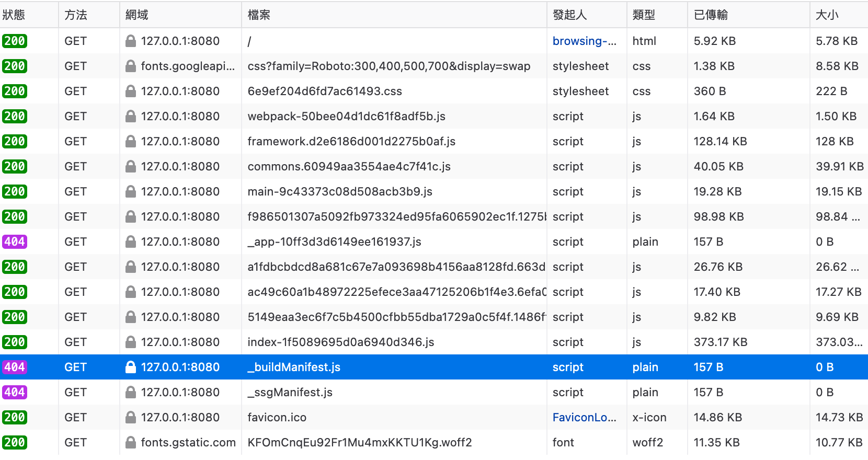This screenshot has width=868, height=460.
Task: Select the f986501307a5092fb973324ed95fa6065902ec1f request
Action: point(397,216)
